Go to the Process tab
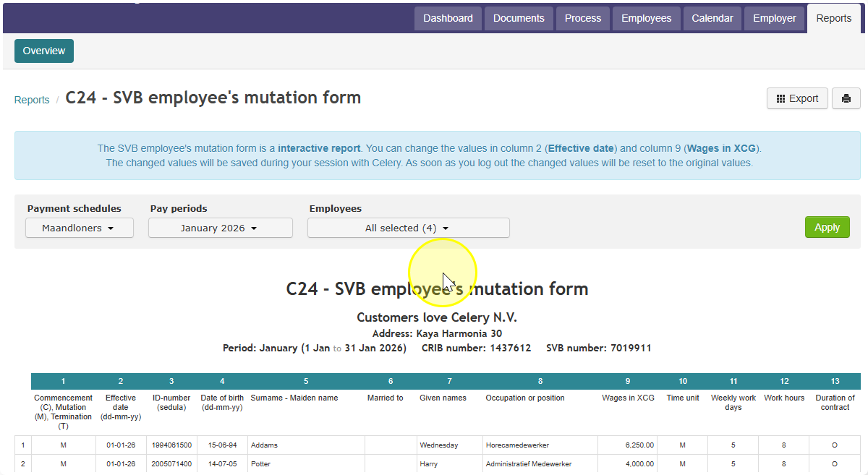Viewport: 868px width, 475px height. point(583,19)
